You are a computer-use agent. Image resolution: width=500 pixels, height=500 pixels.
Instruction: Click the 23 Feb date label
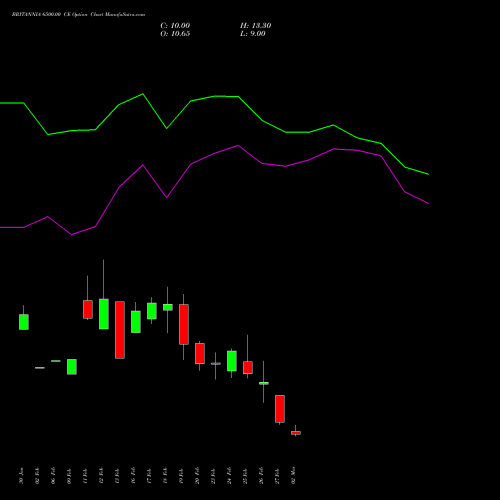click(213, 476)
